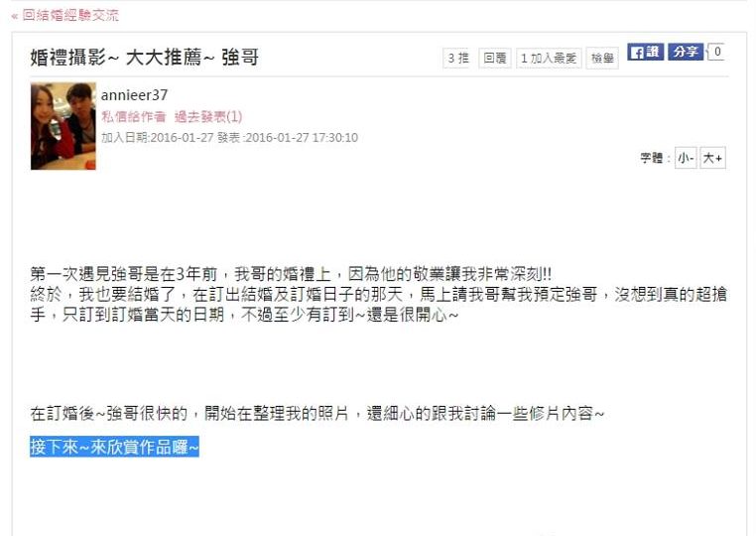View author's past posts 過去發表(1)

(208, 116)
